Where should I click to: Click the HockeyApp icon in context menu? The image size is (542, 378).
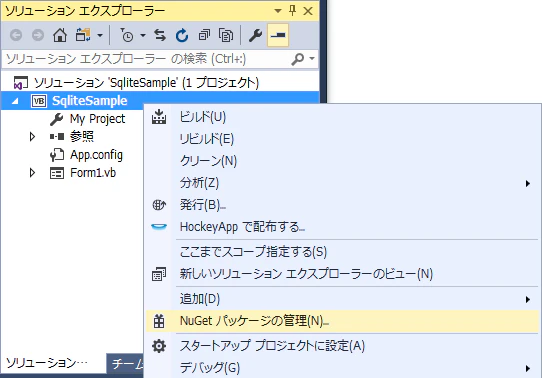click(159, 227)
